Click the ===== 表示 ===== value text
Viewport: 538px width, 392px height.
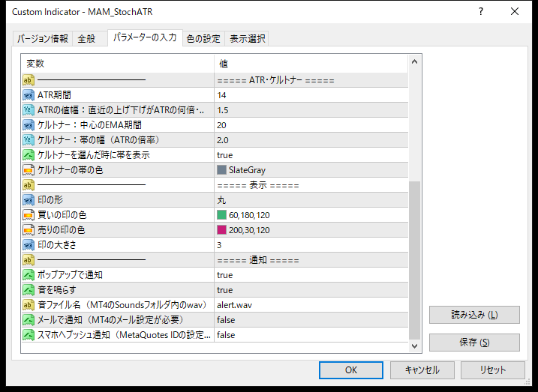tap(258, 185)
